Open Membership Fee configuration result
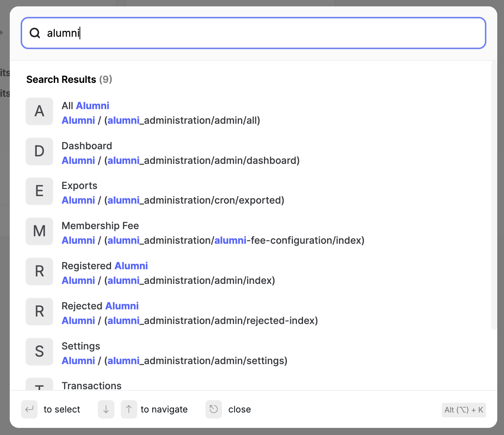 [100, 226]
